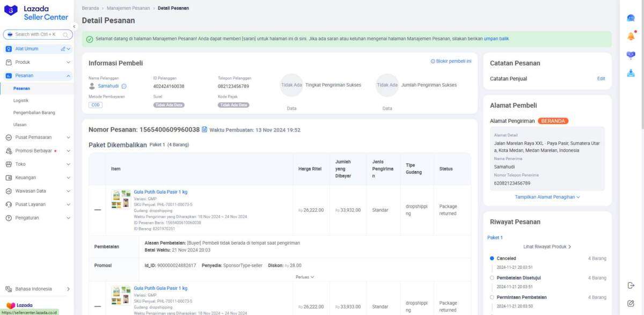Copy the order number with the copy icon
Screen dimensions: 644x315
204,129
